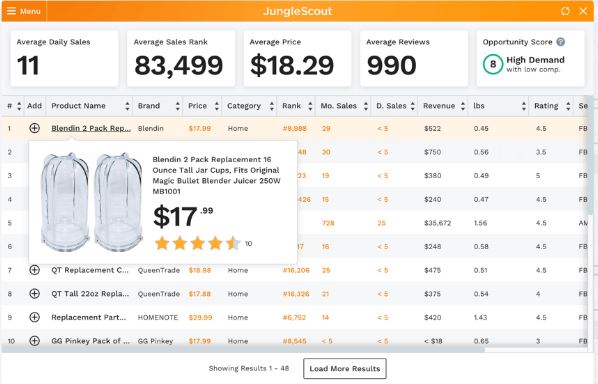Click Load More Results button

pyautogui.click(x=345, y=368)
